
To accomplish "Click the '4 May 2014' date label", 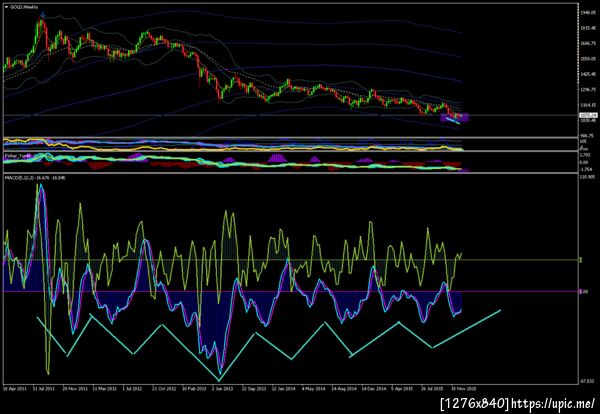I will coord(313,388).
